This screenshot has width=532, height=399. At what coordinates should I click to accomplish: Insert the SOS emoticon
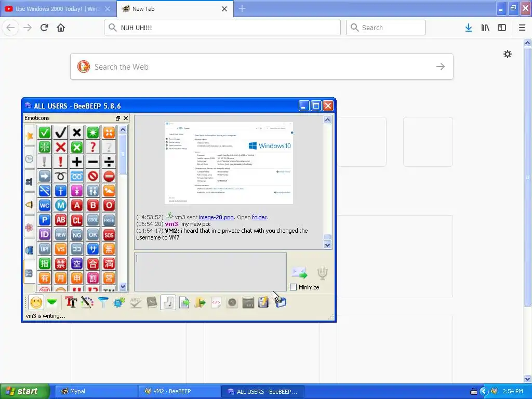(x=109, y=234)
